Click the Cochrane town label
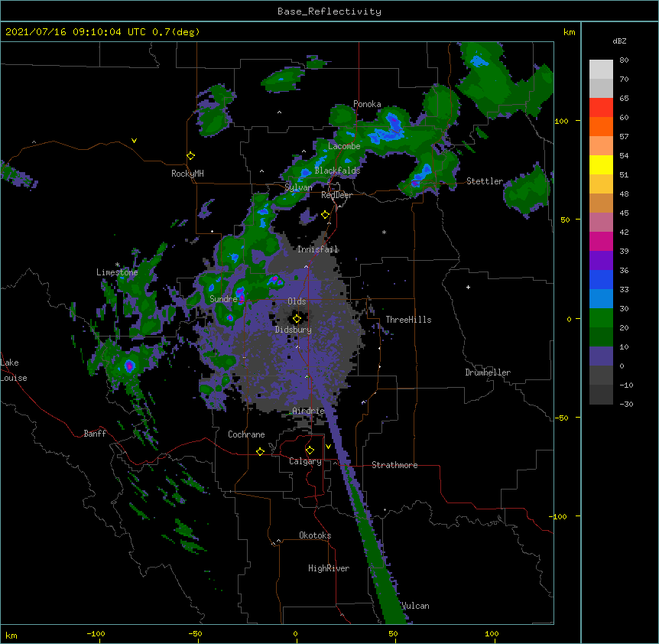The width and height of the screenshot is (659, 644). click(246, 434)
